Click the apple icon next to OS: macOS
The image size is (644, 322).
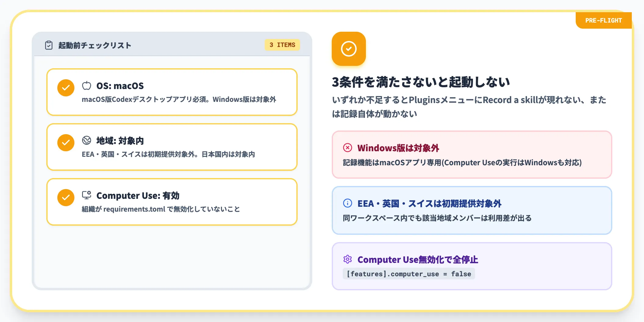tap(87, 86)
